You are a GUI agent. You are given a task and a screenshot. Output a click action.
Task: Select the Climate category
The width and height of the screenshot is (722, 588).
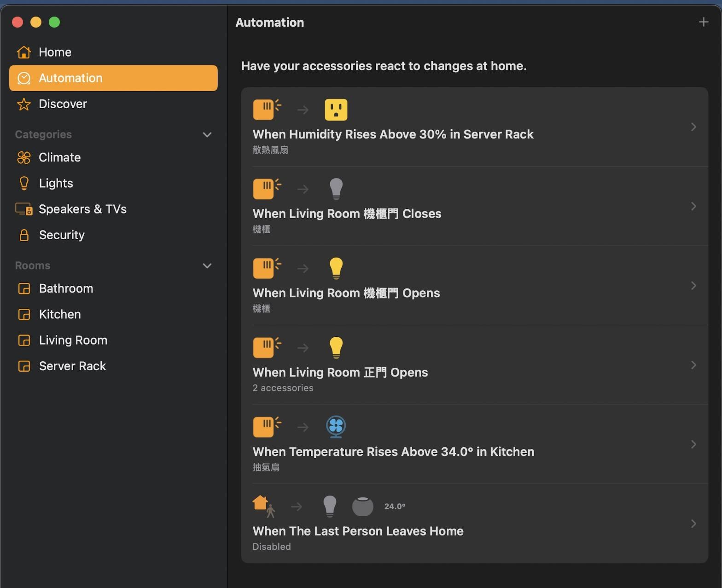pyautogui.click(x=59, y=157)
